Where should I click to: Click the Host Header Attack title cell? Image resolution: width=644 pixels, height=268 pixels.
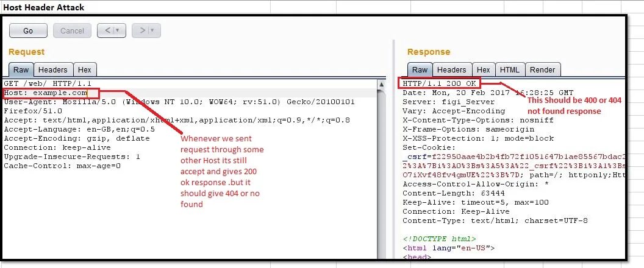[43, 7]
